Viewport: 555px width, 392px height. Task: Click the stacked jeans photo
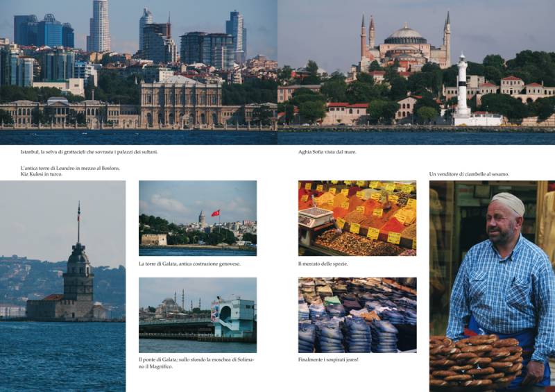[357, 315]
